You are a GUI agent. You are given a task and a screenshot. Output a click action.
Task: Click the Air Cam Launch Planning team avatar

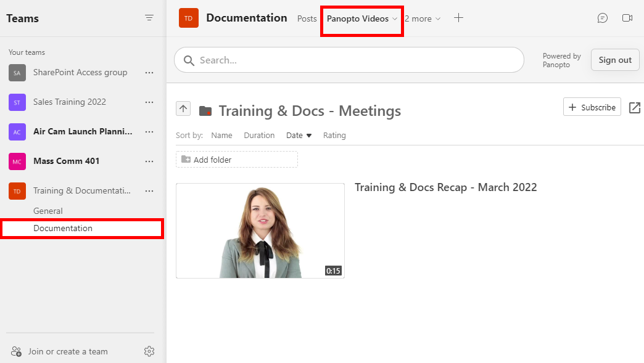tap(17, 131)
